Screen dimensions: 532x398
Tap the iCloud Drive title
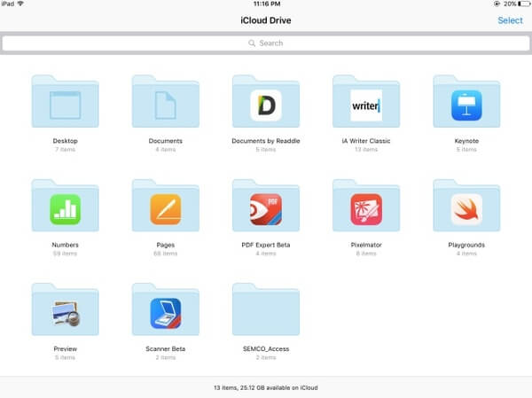(x=266, y=20)
